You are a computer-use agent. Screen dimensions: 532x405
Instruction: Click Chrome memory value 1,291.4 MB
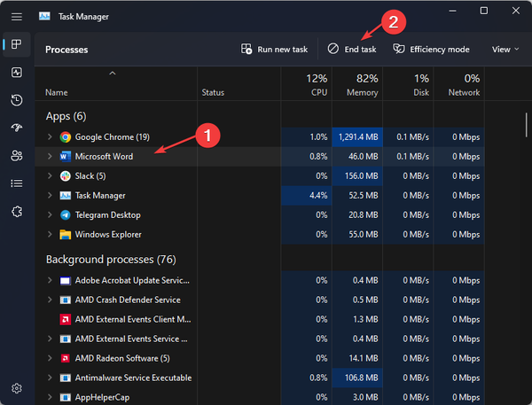coord(358,137)
